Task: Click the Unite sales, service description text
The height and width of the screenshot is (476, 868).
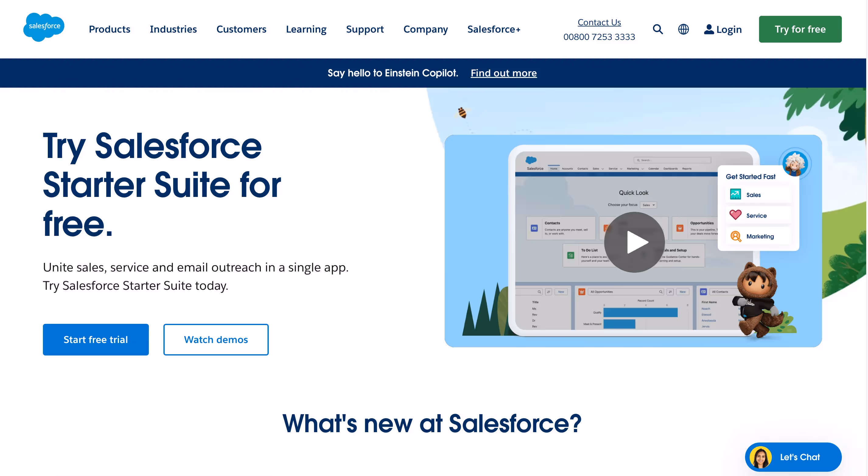Action: [x=195, y=276]
